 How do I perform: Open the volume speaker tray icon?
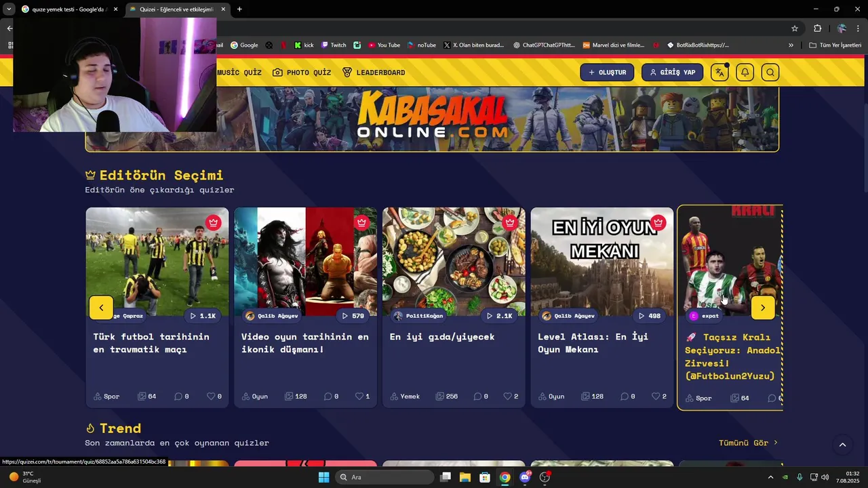825,477
